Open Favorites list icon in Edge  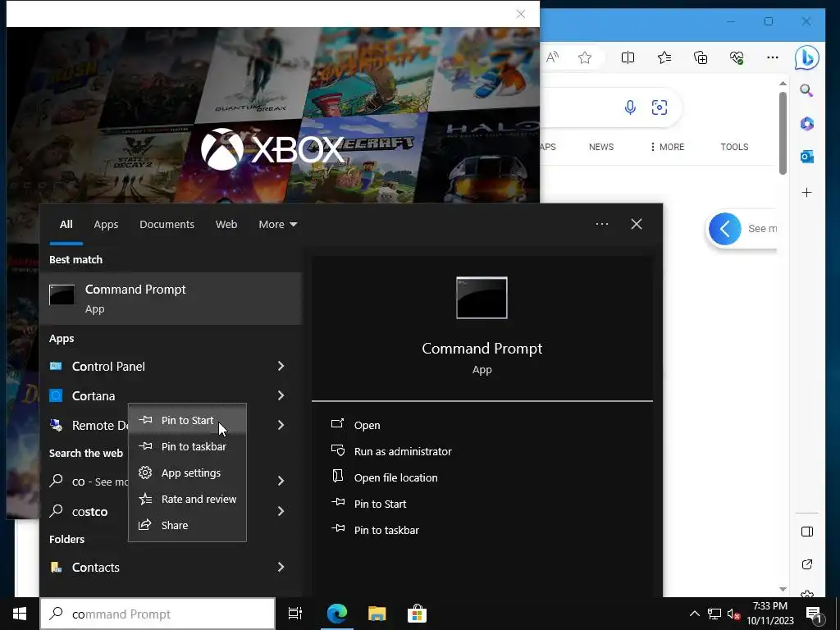point(664,57)
